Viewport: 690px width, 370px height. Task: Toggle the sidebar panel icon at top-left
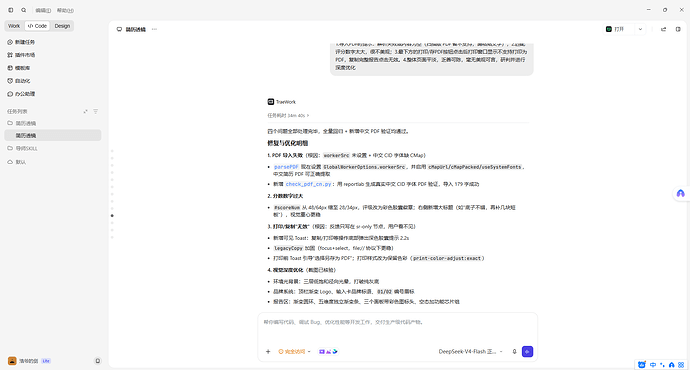(11, 10)
